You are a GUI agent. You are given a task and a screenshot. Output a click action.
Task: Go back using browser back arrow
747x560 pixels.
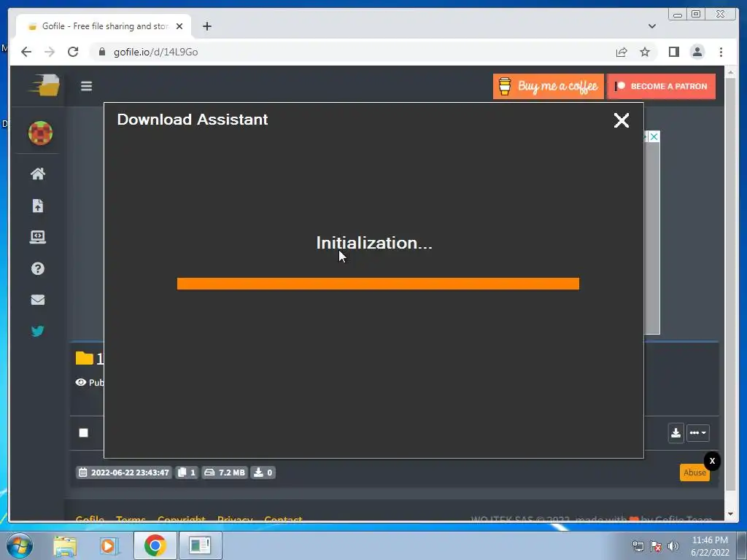click(26, 52)
